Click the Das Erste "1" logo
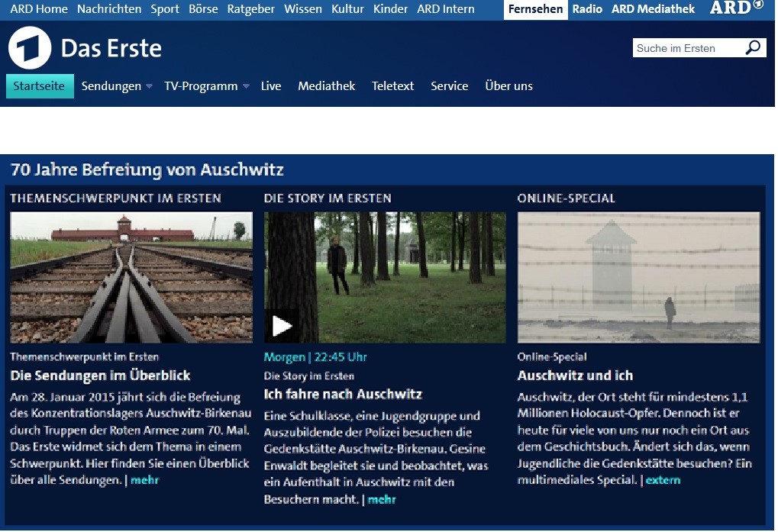The width and height of the screenshot is (778, 532). [x=30, y=47]
